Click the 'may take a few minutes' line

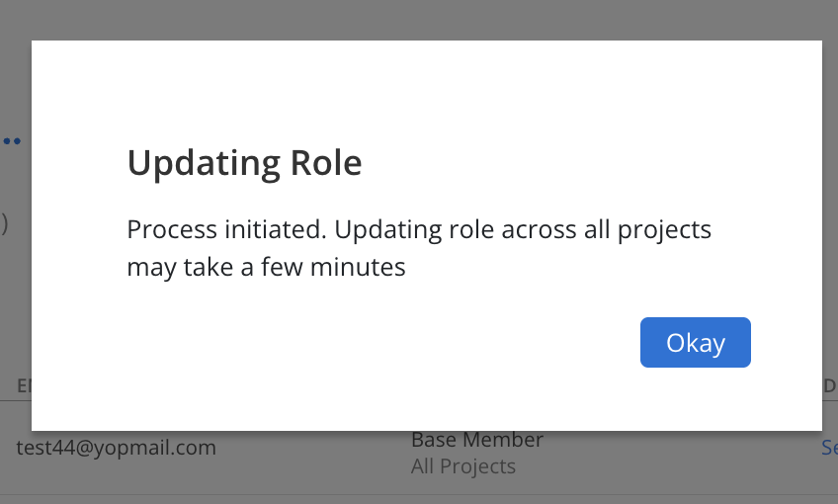pyautogui.click(x=266, y=267)
